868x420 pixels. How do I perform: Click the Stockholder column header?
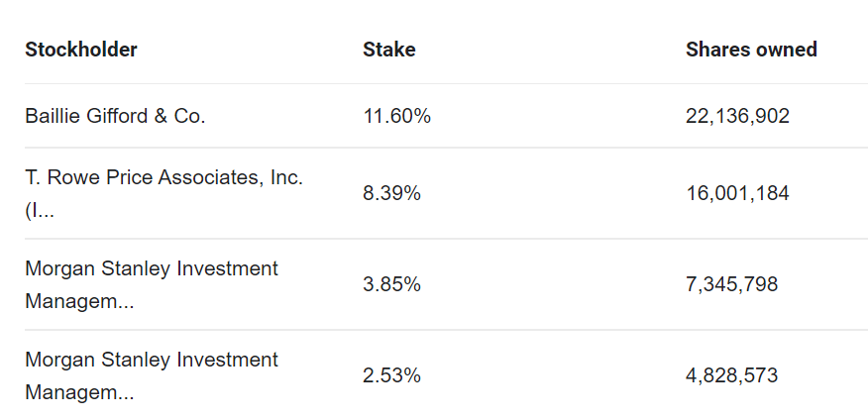[x=81, y=50]
